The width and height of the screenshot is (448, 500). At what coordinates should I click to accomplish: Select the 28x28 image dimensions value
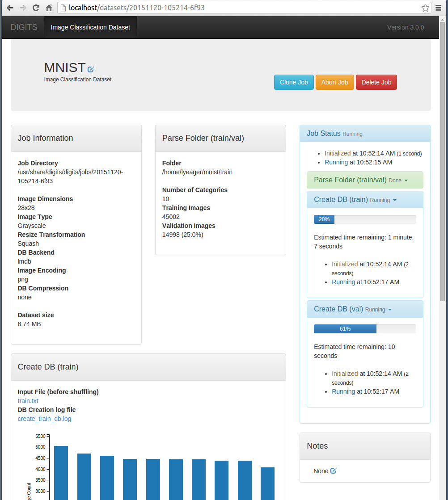tap(26, 208)
